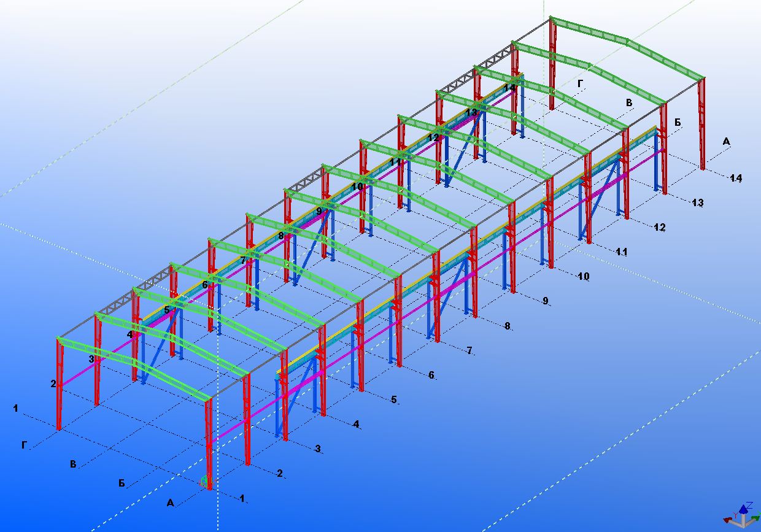Select grid label 11 beside axis А
The image size is (761, 532).
click(x=622, y=252)
